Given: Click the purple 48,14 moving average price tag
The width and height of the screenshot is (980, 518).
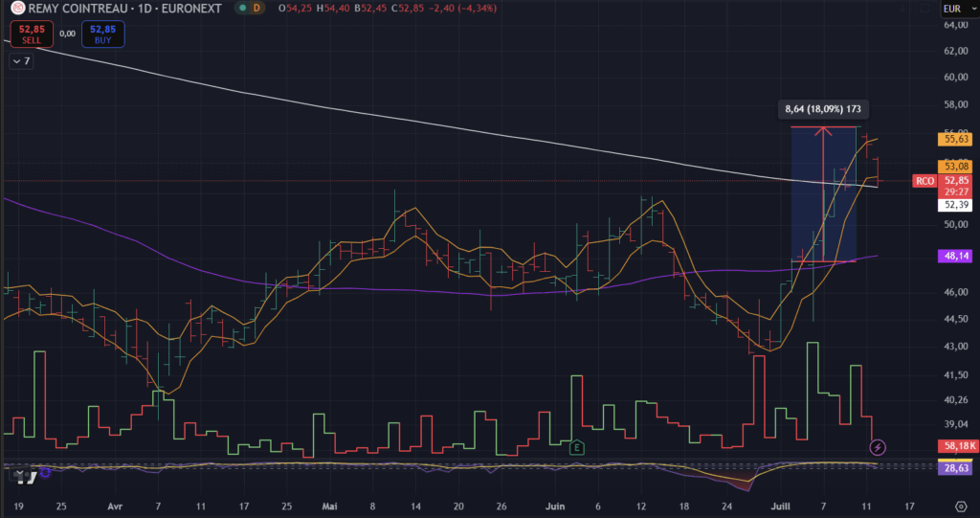Looking at the screenshot, I should [x=957, y=257].
